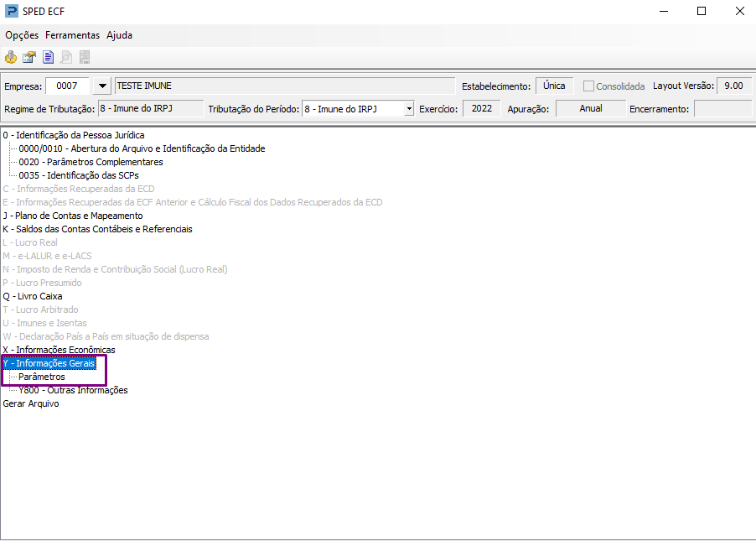Click the SPED ECF application logo icon

pos(11,11)
